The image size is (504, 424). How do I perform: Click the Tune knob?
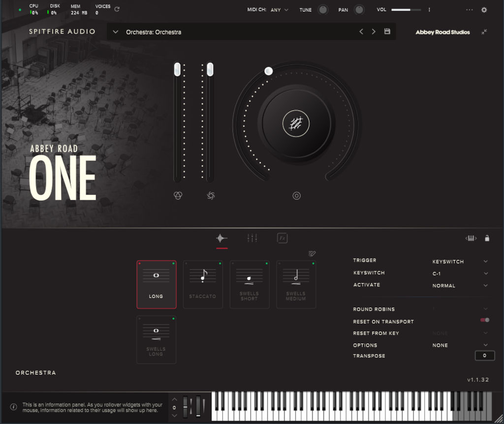tap(323, 10)
